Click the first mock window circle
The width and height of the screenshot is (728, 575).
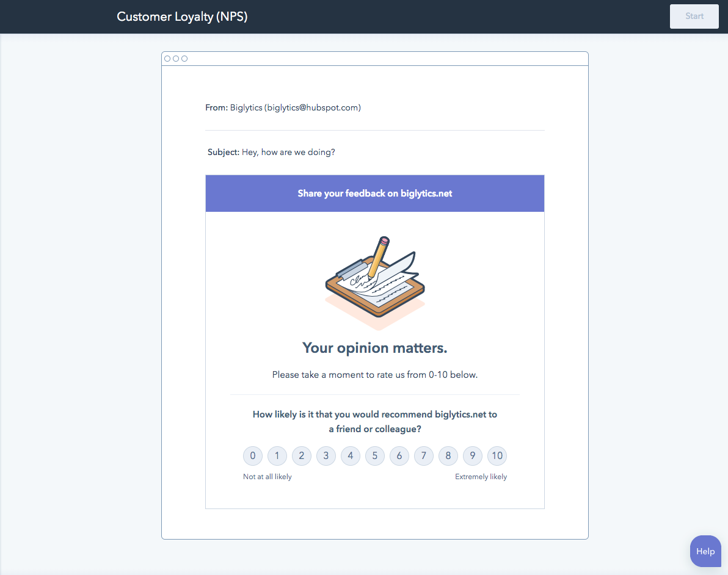pos(167,59)
